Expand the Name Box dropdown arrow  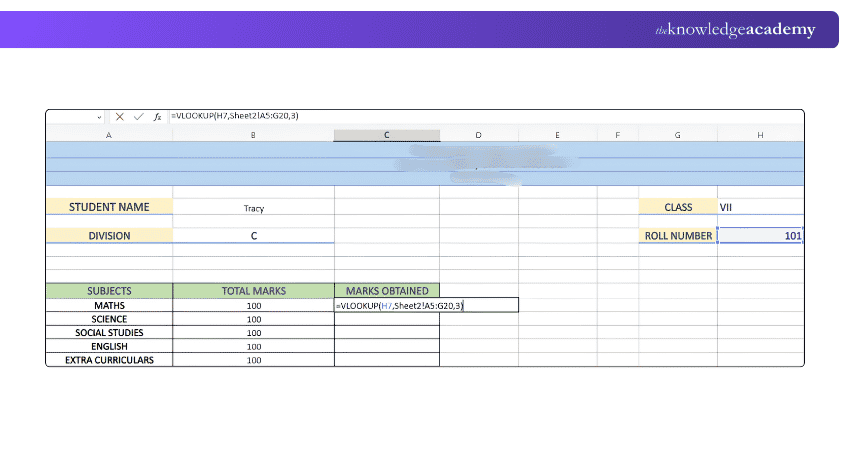pos(99,117)
